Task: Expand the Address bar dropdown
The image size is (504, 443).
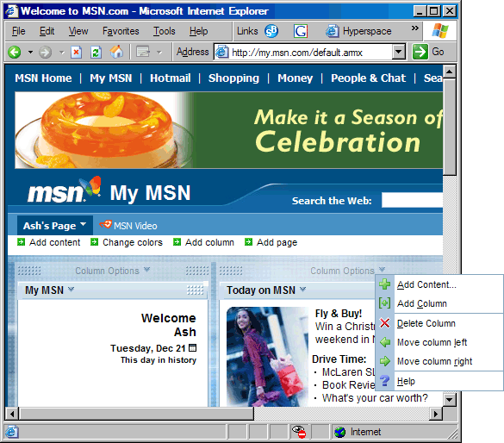Action: click(399, 52)
